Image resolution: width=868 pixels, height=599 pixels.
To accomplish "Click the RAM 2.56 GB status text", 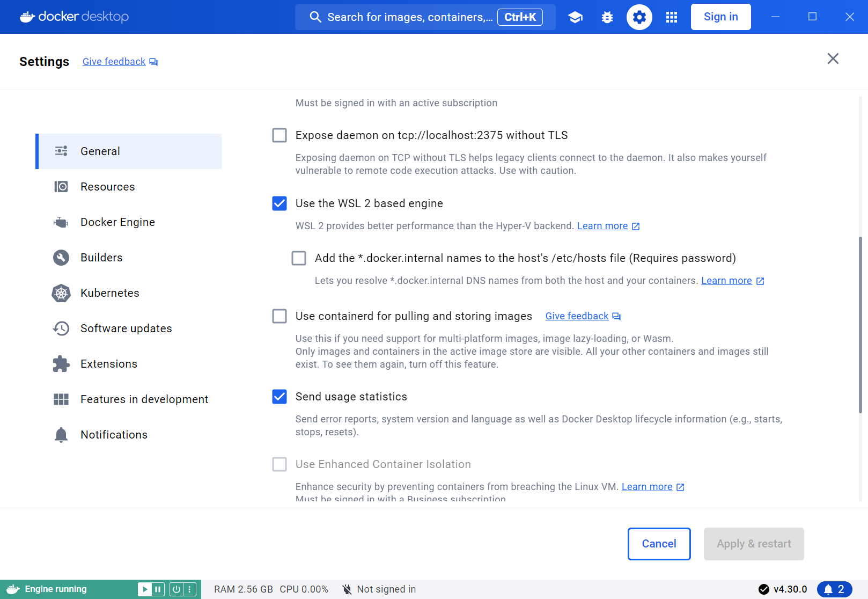I will click(244, 589).
